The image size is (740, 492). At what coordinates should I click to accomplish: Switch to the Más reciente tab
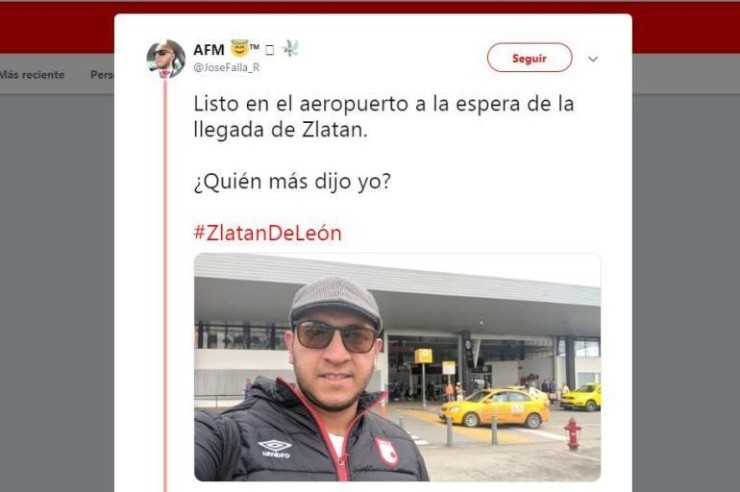click(x=32, y=75)
